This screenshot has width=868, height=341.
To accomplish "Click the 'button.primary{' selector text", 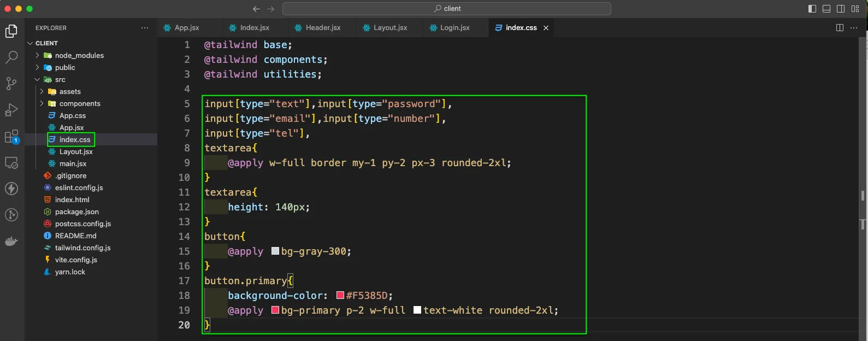I will click(249, 280).
